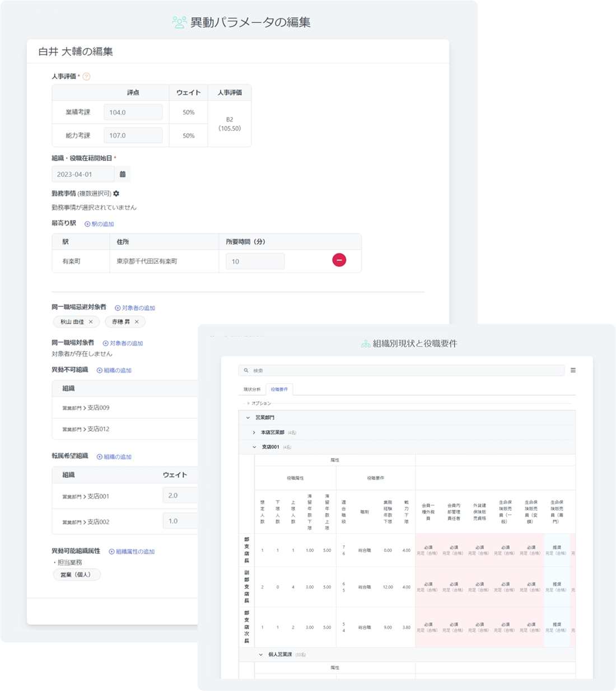Click the 滞留年数下限 value 1.00

[x=310, y=550]
